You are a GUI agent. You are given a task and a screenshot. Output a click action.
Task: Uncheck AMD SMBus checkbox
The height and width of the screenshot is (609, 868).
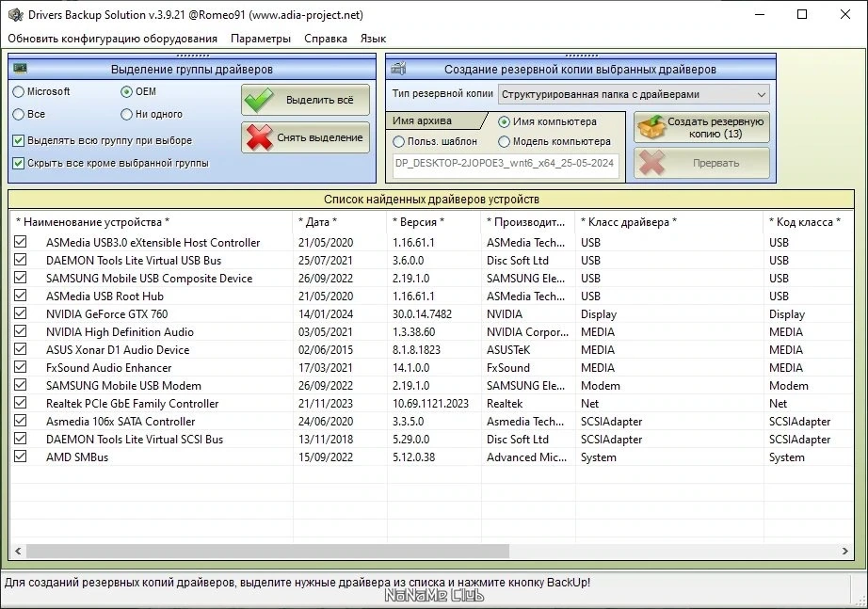[21, 457]
